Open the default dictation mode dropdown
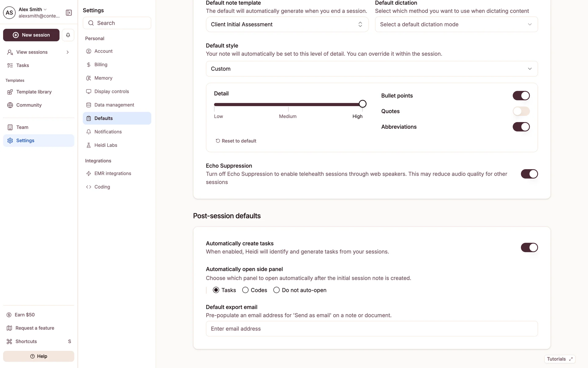588x368 pixels. [456, 24]
